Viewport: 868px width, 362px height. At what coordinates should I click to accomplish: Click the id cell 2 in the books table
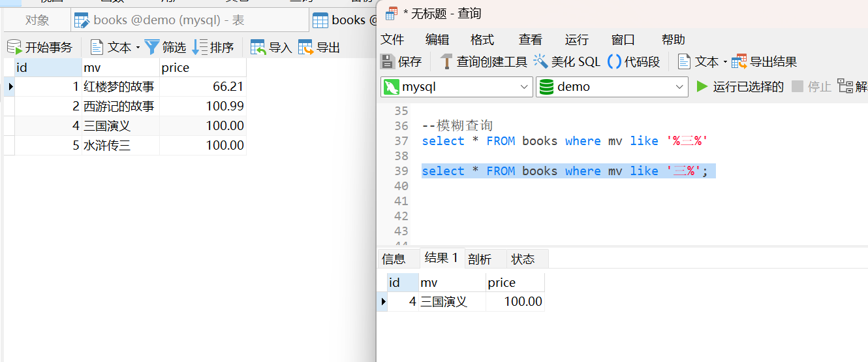pyautogui.click(x=48, y=106)
